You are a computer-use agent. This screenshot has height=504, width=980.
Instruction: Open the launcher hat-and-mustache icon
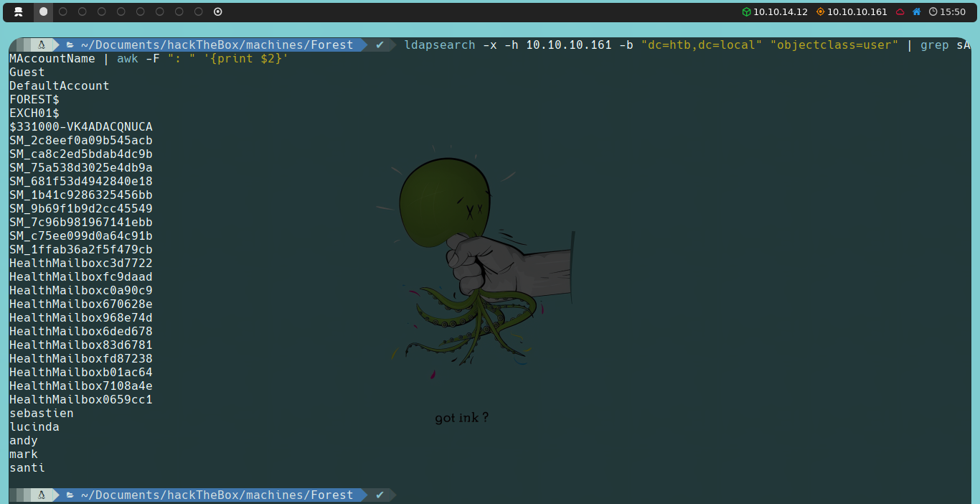click(x=19, y=11)
